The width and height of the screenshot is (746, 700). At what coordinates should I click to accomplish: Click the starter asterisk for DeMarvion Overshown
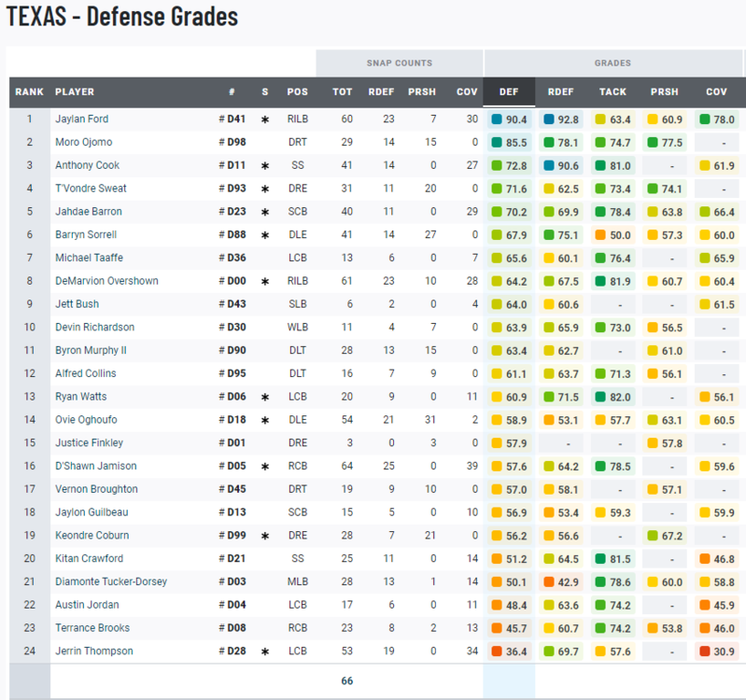coord(265,282)
